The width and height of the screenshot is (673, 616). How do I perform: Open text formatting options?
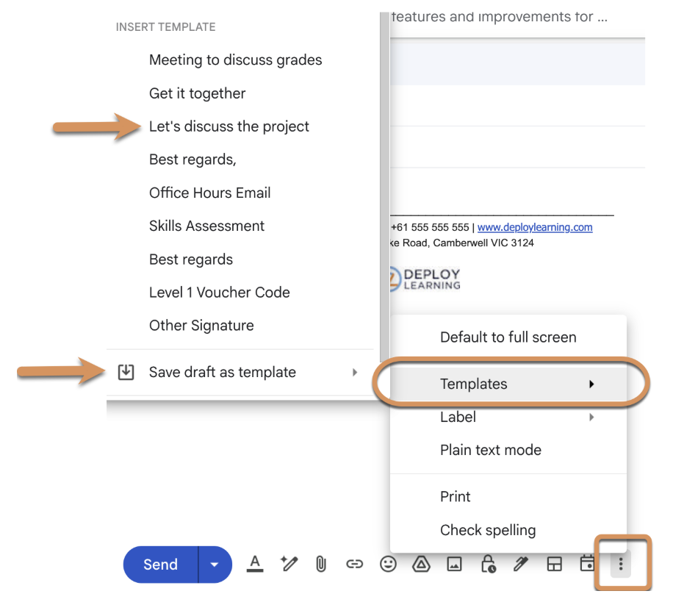255,564
